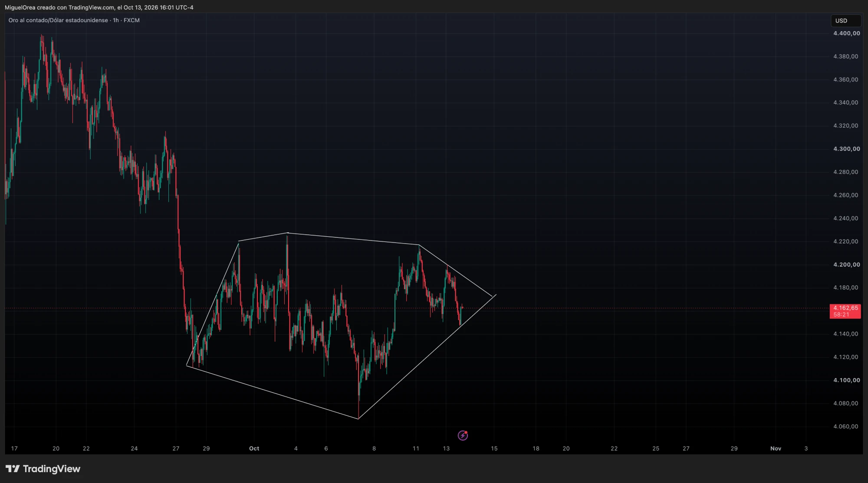Click the 6 date label on time axis
The image size is (868, 483).
tap(326, 448)
